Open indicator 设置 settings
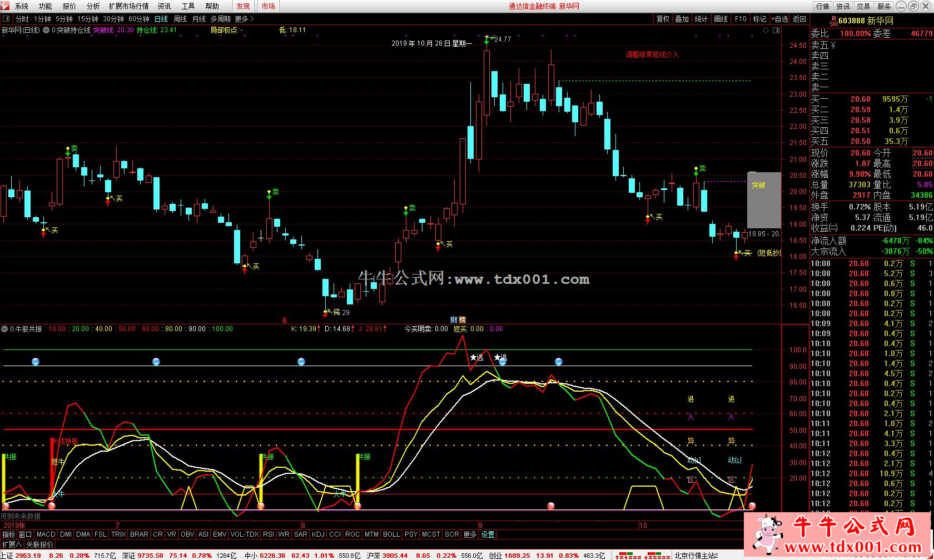Screen dimensions: 934x560 point(488,534)
